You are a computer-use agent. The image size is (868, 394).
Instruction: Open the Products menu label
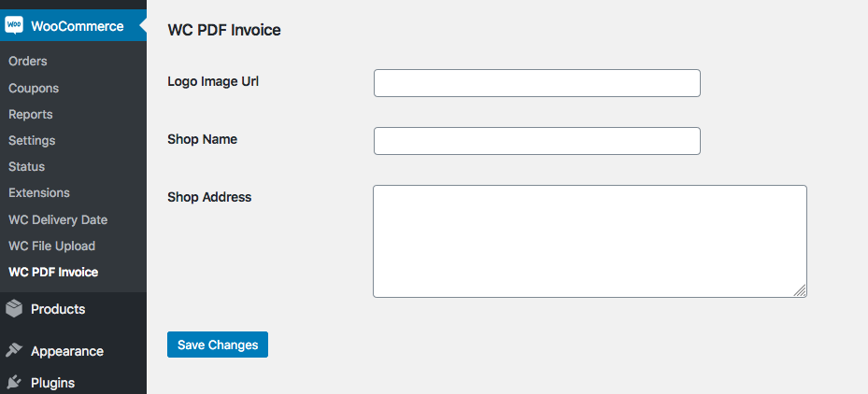(x=58, y=309)
